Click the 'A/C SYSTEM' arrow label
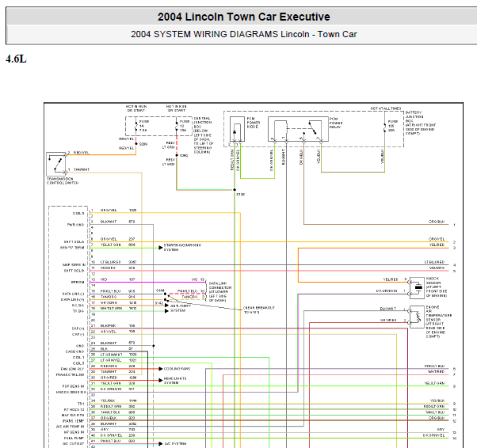 click(x=175, y=444)
